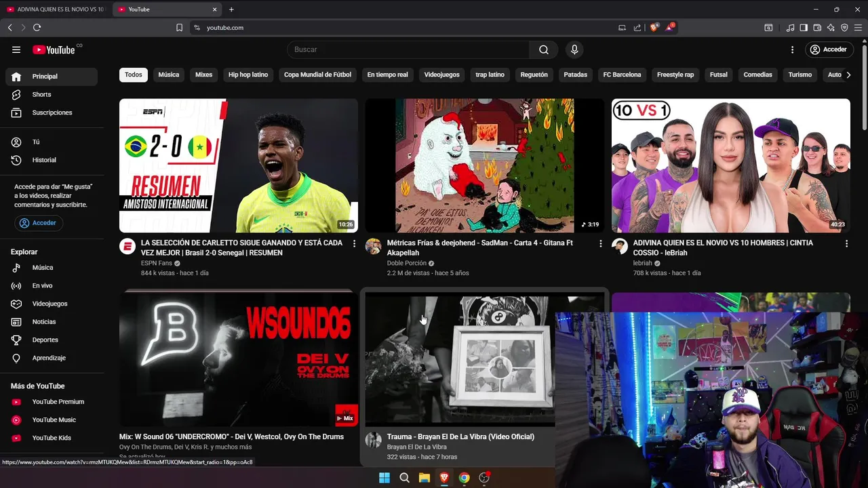Open Shorts in sidebar
868x488 pixels.
pyautogui.click(x=52, y=95)
